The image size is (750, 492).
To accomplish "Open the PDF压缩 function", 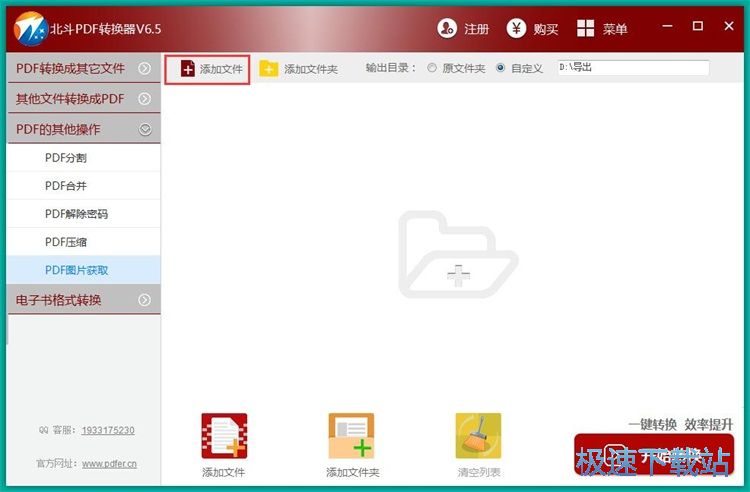I will coord(84,242).
